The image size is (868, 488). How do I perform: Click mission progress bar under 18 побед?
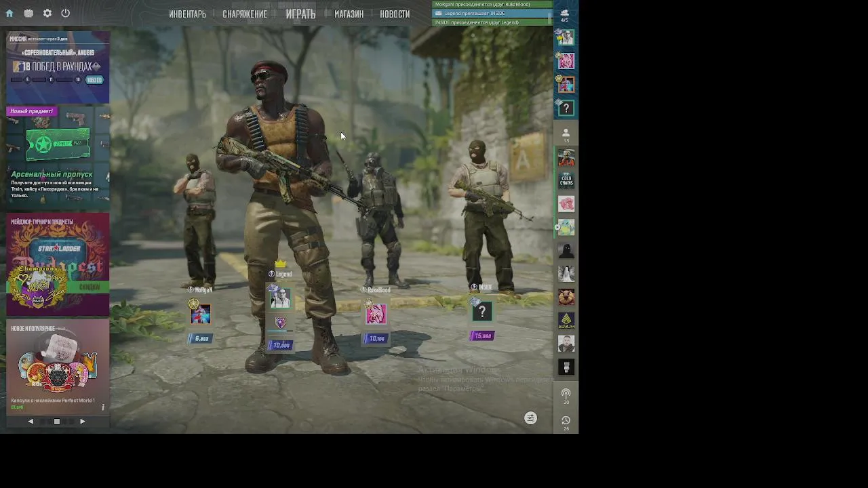[47, 80]
